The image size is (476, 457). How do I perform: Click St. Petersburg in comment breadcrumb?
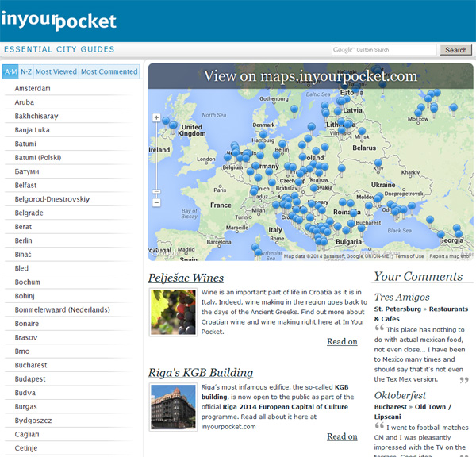click(397, 309)
